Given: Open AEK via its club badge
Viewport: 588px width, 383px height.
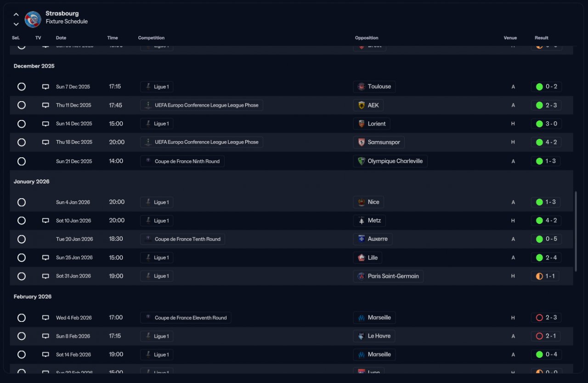Looking at the screenshot, I should click(362, 105).
